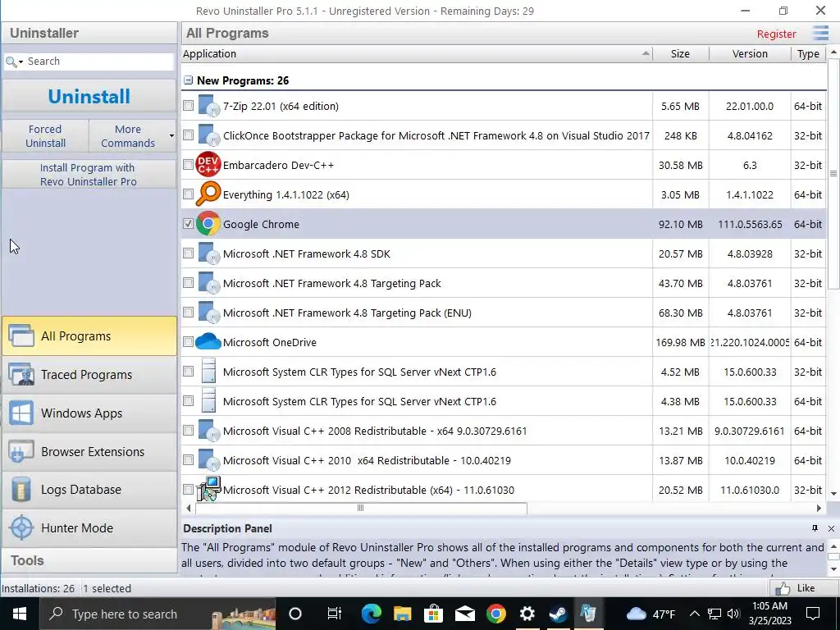Check the .NET Framework 4.8 SDK checkbox
840x630 pixels.
188,253
